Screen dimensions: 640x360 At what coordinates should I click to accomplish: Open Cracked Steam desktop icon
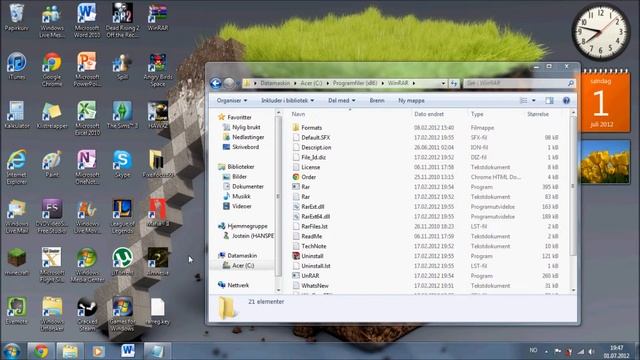[87, 314]
